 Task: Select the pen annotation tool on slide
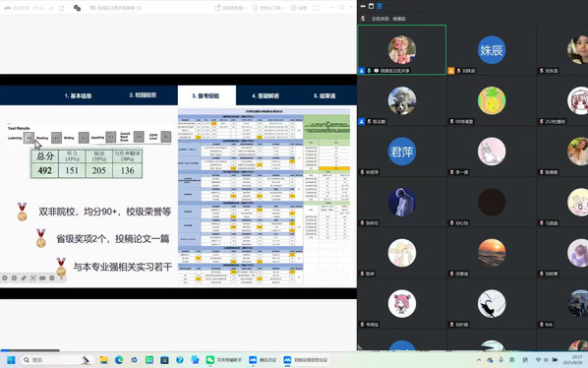(24, 278)
